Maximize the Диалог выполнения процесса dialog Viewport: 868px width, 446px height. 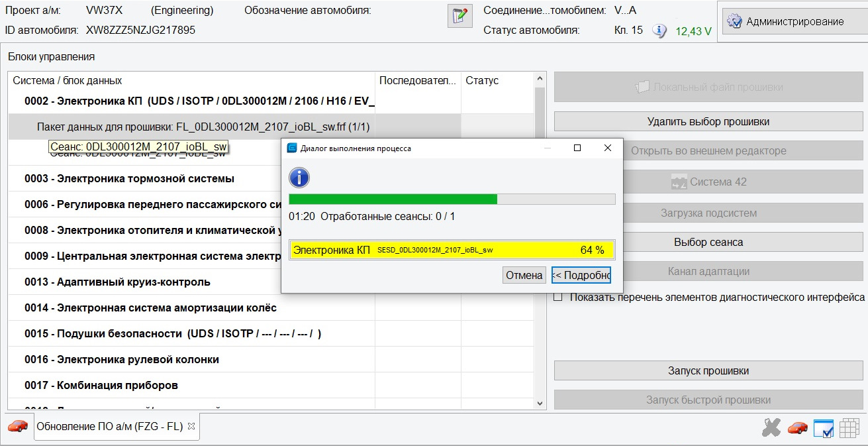tap(577, 148)
